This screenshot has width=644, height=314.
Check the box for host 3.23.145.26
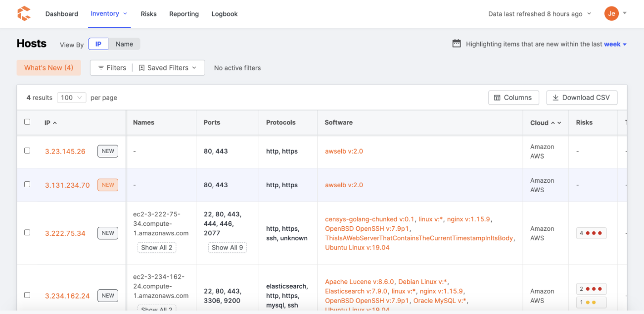click(27, 151)
